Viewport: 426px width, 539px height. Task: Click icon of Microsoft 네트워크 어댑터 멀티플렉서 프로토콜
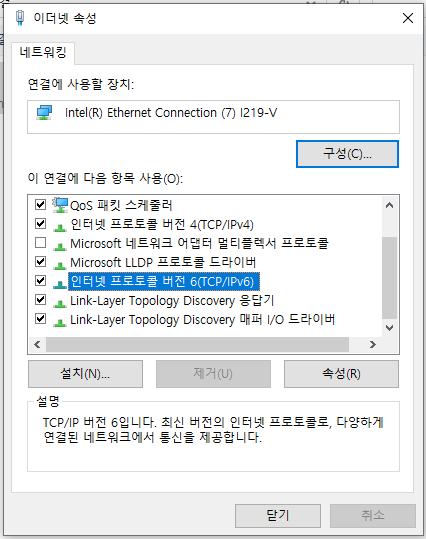(60, 246)
